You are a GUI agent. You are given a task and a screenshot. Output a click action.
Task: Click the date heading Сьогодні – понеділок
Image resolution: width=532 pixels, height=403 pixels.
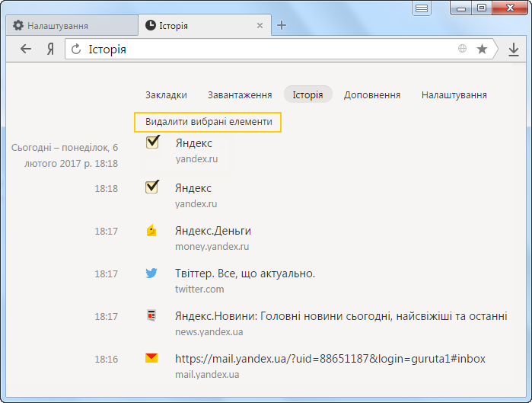(65, 155)
